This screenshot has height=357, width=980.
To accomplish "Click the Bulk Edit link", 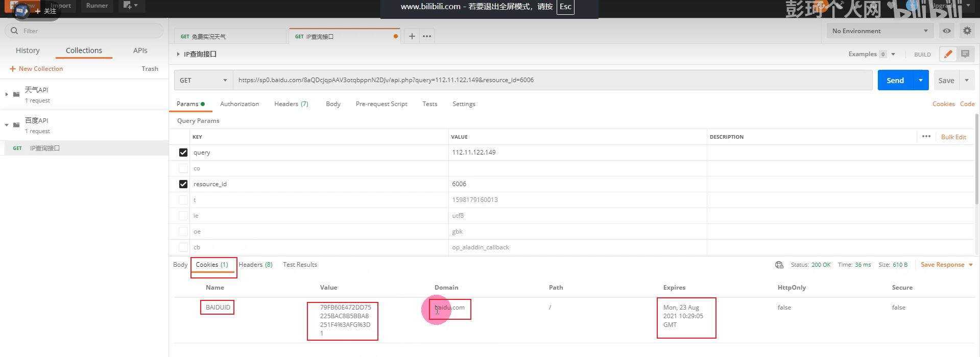I will [953, 137].
